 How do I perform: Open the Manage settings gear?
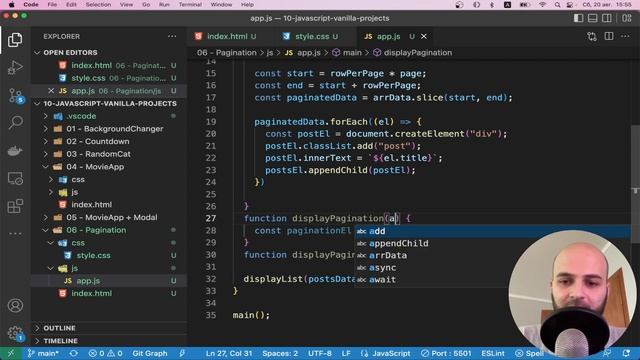coord(15,333)
